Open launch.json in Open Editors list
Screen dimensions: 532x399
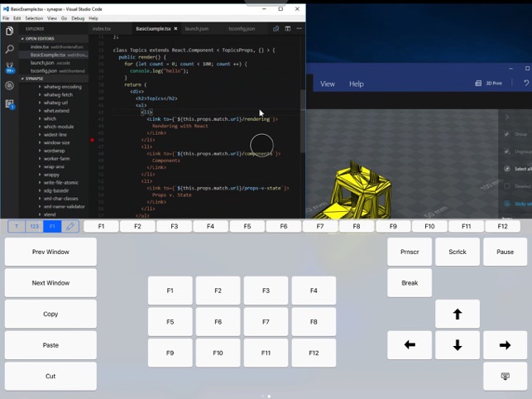pos(50,63)
